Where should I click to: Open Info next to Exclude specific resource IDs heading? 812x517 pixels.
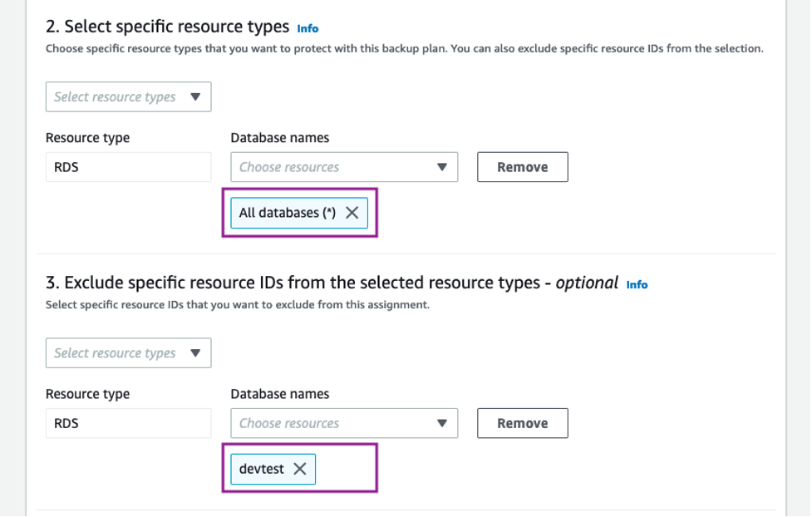(637, 284)
